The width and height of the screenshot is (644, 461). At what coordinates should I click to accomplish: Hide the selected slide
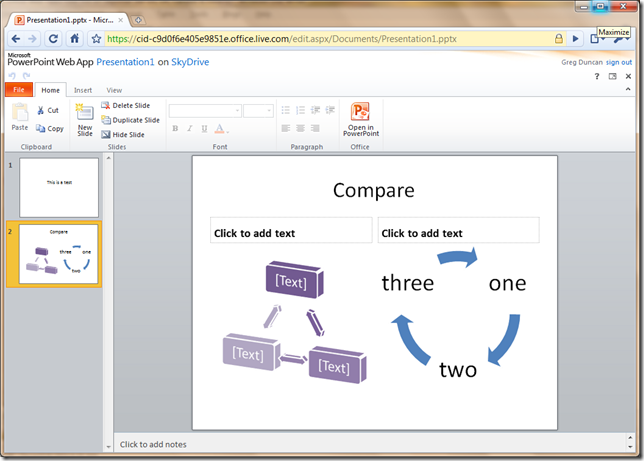coord(123,134)
